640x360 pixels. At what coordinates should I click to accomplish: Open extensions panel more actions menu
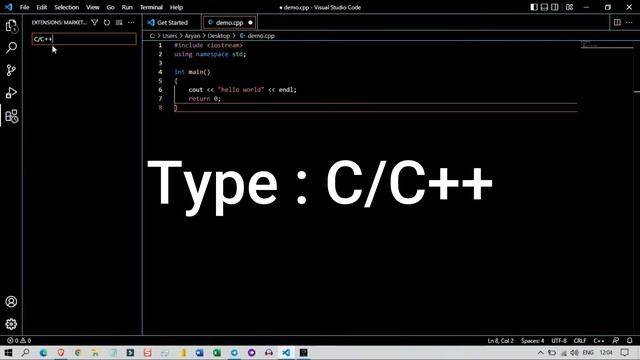[x=131, y=22]
